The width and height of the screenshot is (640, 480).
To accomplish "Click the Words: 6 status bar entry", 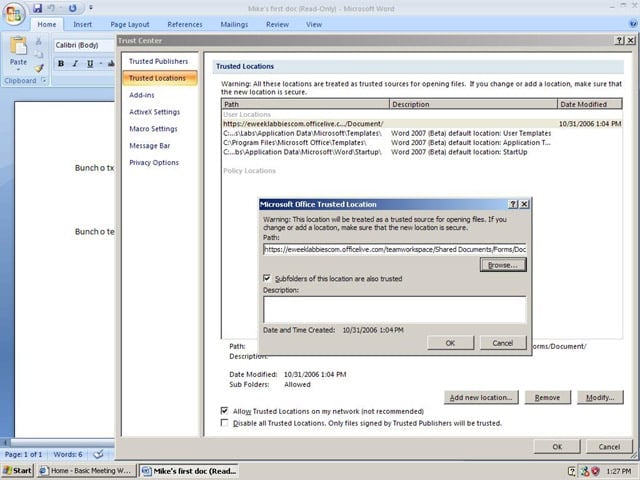I will (x=68, y=454).
